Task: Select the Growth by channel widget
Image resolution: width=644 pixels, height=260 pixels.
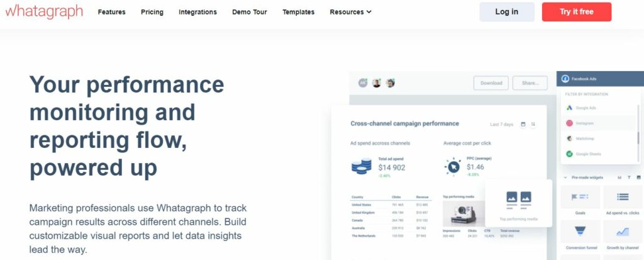Action: tap(623, 235)
